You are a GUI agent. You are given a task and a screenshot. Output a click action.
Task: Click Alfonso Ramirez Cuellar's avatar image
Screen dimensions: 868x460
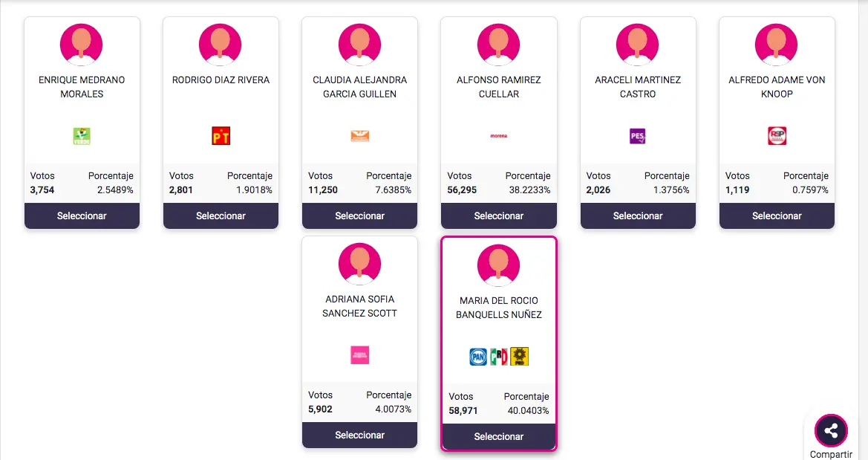coord(498,45)
